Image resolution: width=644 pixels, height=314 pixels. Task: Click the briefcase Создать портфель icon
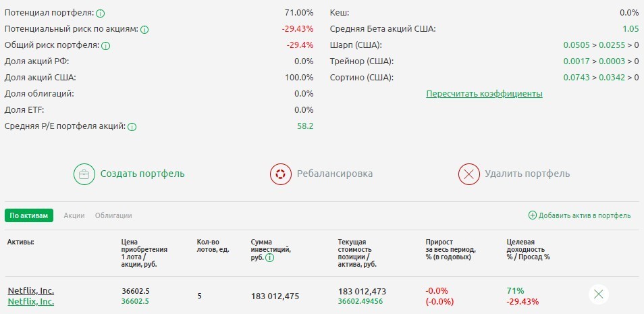[84, 174]
